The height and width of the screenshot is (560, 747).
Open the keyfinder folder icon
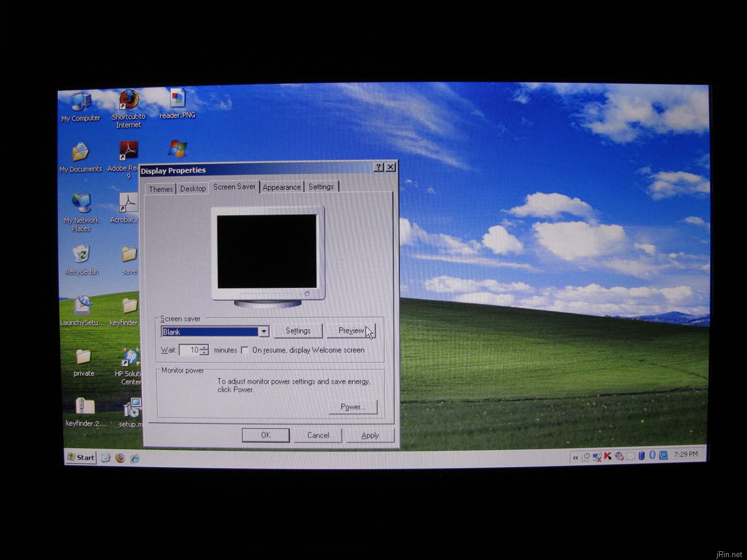click(129, 305)
